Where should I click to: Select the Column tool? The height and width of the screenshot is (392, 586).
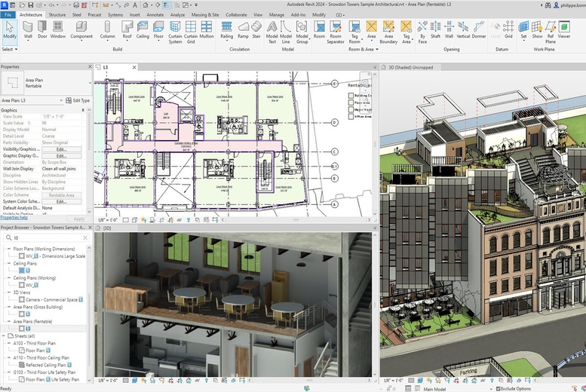click(x=107, y=30)
